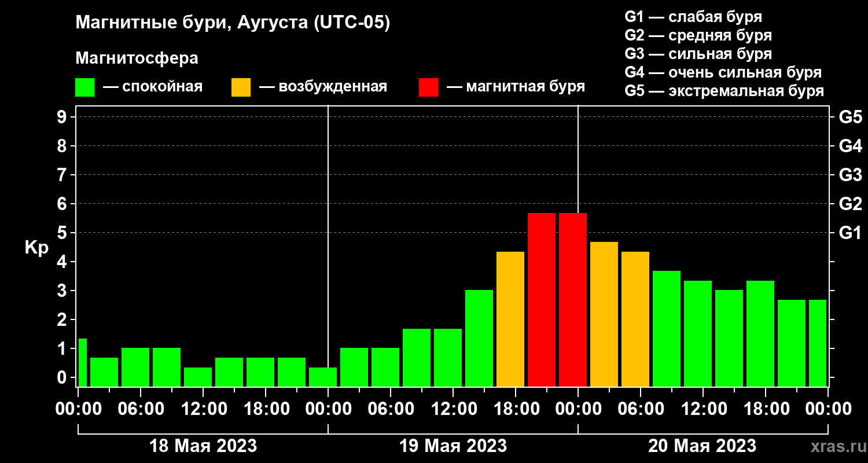
Task: Click the '18:00' time label of 20 Мая
Action: click(766, 409)
